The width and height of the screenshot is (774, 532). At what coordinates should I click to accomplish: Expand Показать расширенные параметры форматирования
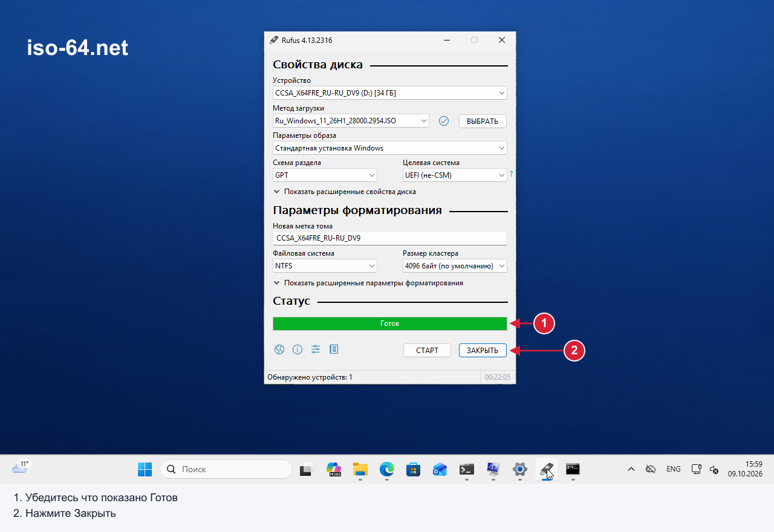(x=368, y=283)
